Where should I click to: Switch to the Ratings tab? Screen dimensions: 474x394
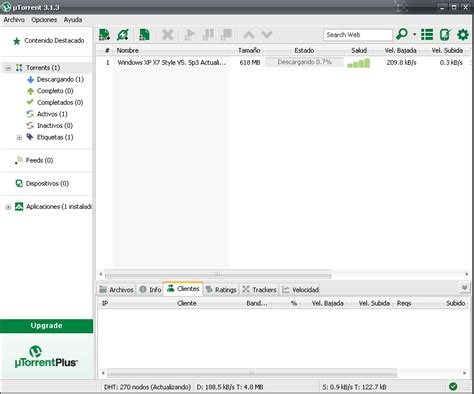tap(221, 290)
